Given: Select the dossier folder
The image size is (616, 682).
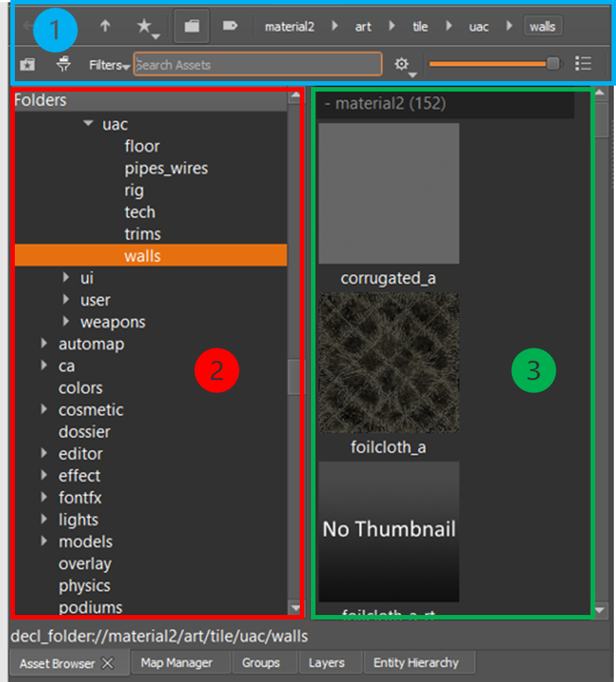Looking at the screenshot, I should pyautogui.click(x=84, y=432).
